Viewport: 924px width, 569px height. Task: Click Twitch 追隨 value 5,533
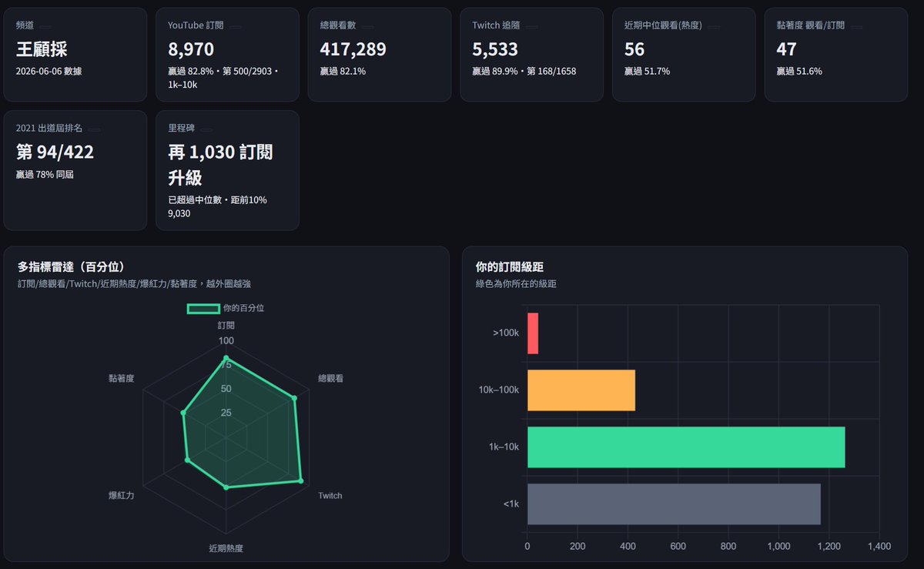(495, 50)
